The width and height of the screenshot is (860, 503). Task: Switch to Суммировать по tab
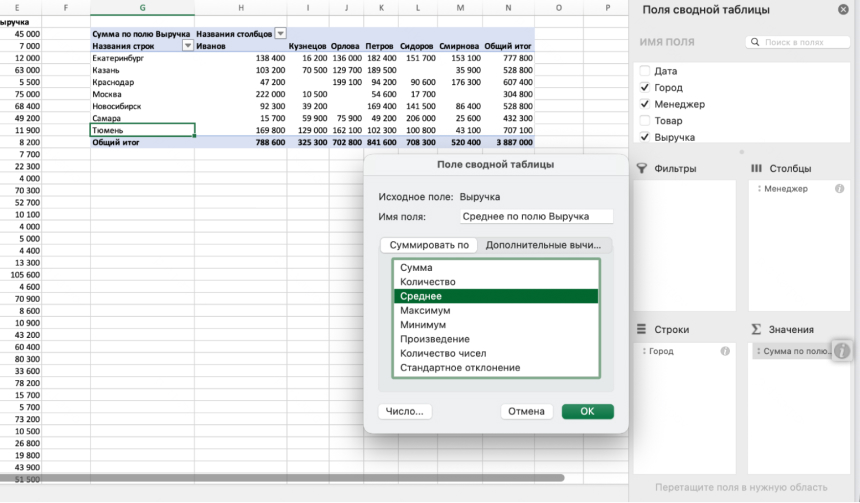429,245
